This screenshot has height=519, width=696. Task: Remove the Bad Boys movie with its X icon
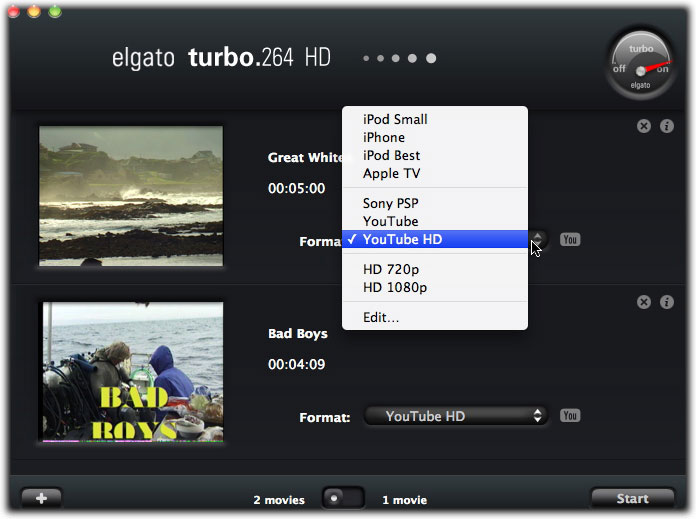[644, 302]
